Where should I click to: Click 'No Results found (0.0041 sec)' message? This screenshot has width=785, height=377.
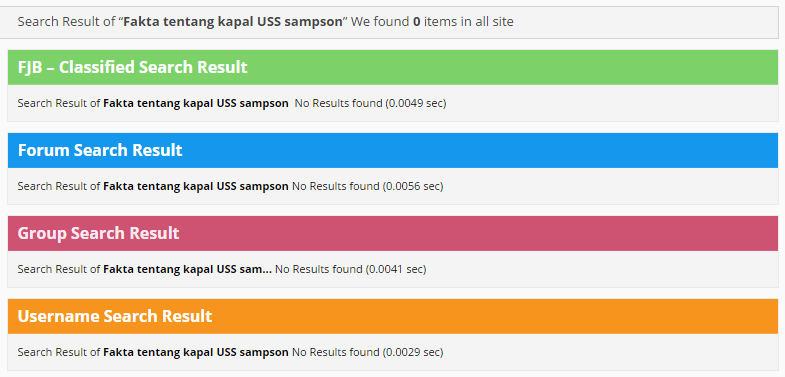(350, 269)
